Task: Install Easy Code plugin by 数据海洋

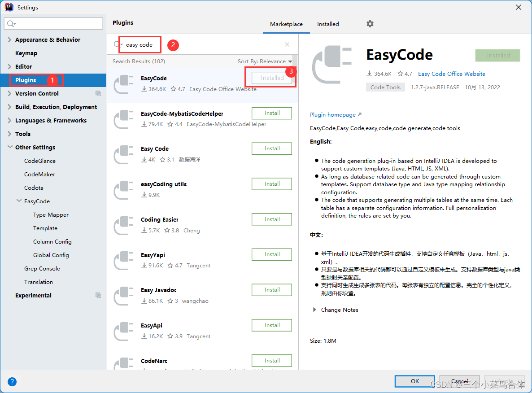Action: [x=272, y=148]
